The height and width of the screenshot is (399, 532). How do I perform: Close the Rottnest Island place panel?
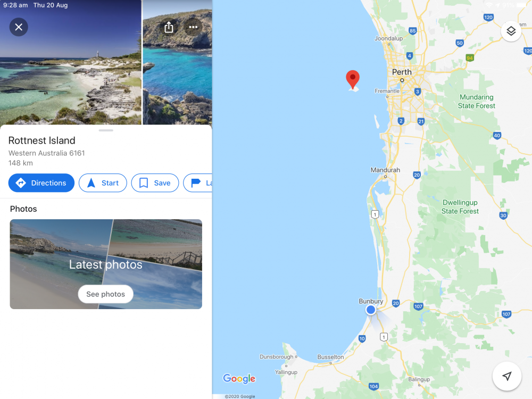click(x=19, y=27)
